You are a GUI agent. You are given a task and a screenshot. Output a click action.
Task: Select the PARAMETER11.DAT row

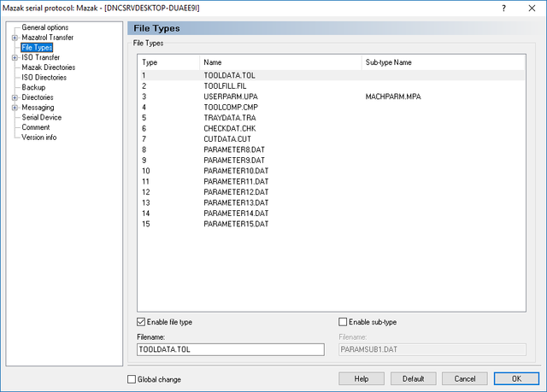pyautogui.click(x=332, y=182)
